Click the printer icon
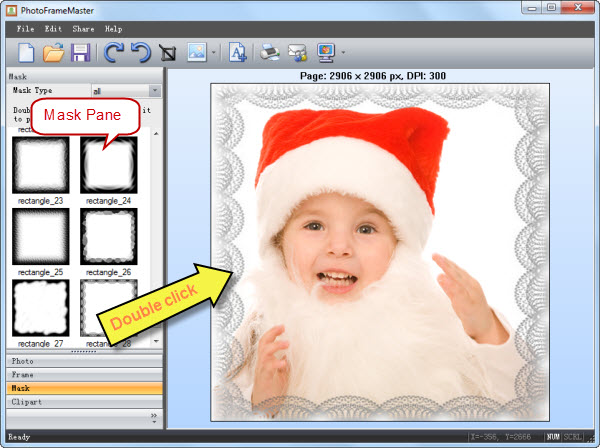The width and height of the screenshot is (600, 448). [270, 52]
